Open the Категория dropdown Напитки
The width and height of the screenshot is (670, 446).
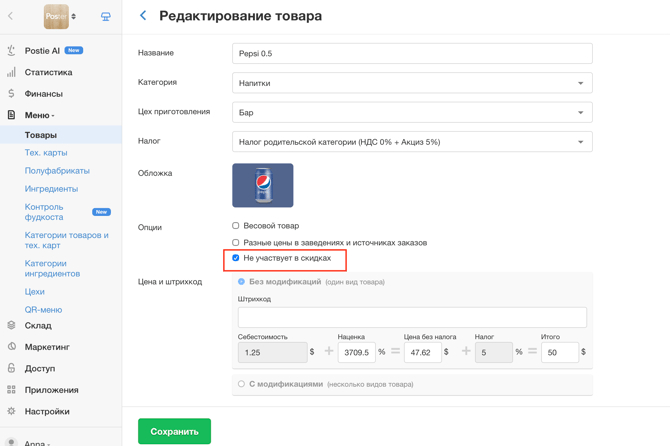coord(412,83)
